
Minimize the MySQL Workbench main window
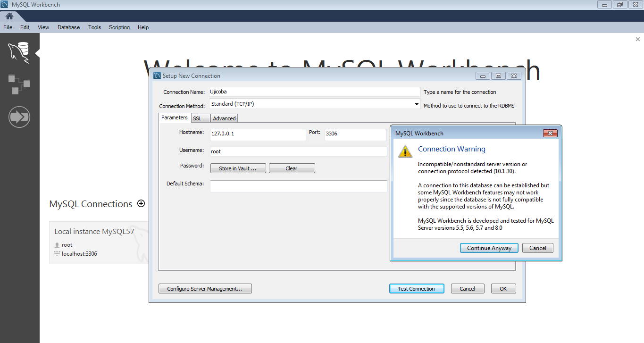click(x=605, y=5)
